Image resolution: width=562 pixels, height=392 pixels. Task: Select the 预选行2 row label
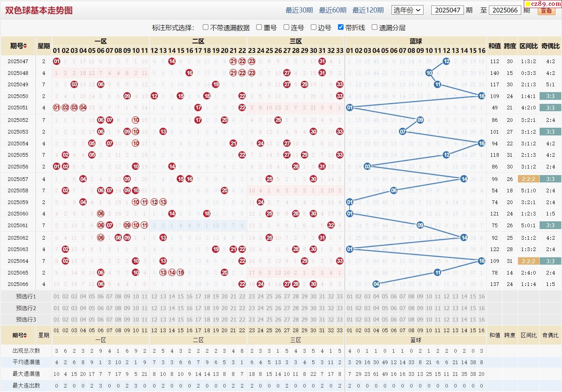tap(26, 308)
